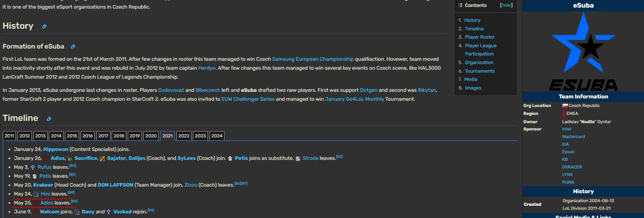
Task: Open the Hippowan player link
Action: point(56,149)
